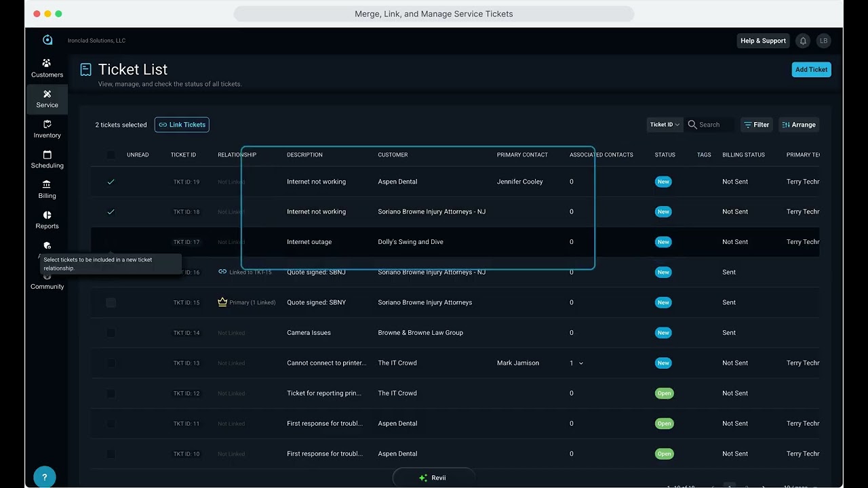Click the Add Ticket button
The width and height of the screenshot is (868, 488).
click(x=811, y=69)
